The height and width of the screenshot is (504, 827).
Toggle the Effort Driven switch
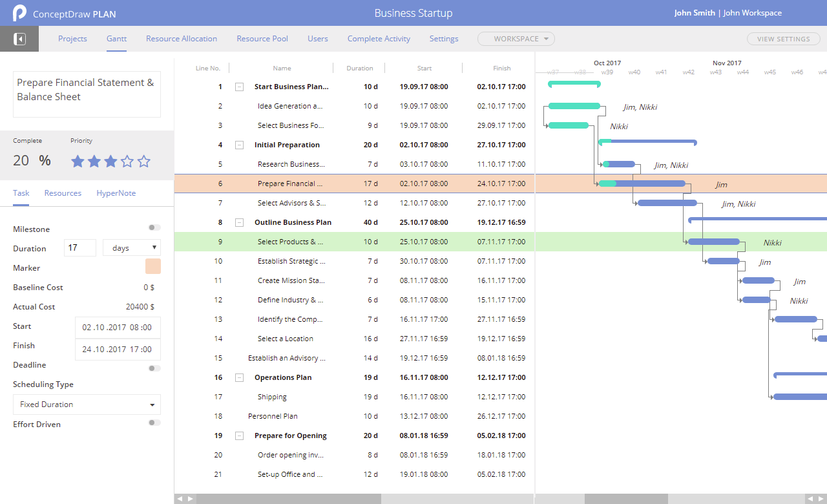click(x=154, y=423)
